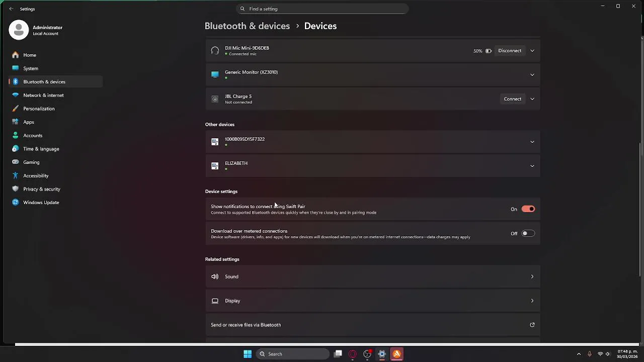This screenshot has width=644, height=362.
Task: Open Sound related settings
Action: tap(373, 277)
